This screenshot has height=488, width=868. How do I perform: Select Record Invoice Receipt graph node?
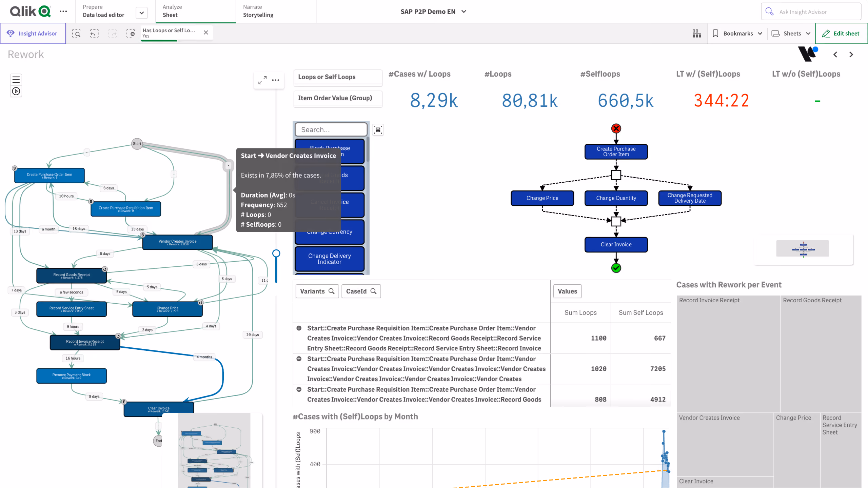(x=85, y=342)
